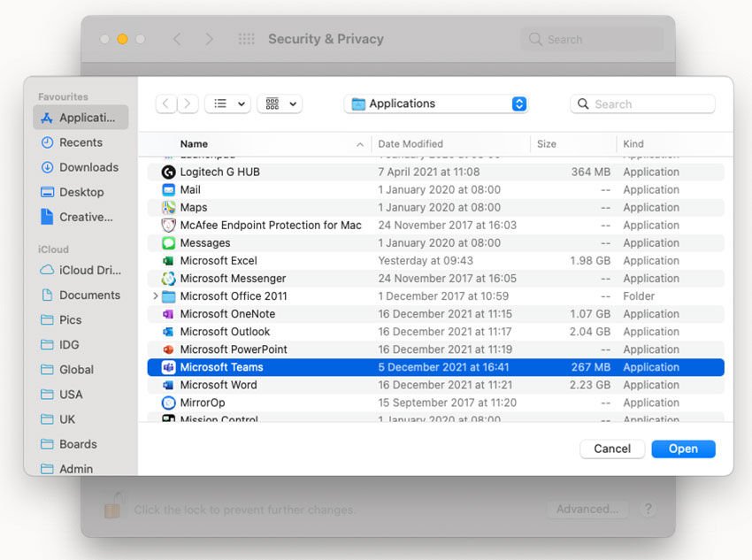Screen dimensions: 752x560
Task: Open the Applications location popup
Action: coord(436,104)
